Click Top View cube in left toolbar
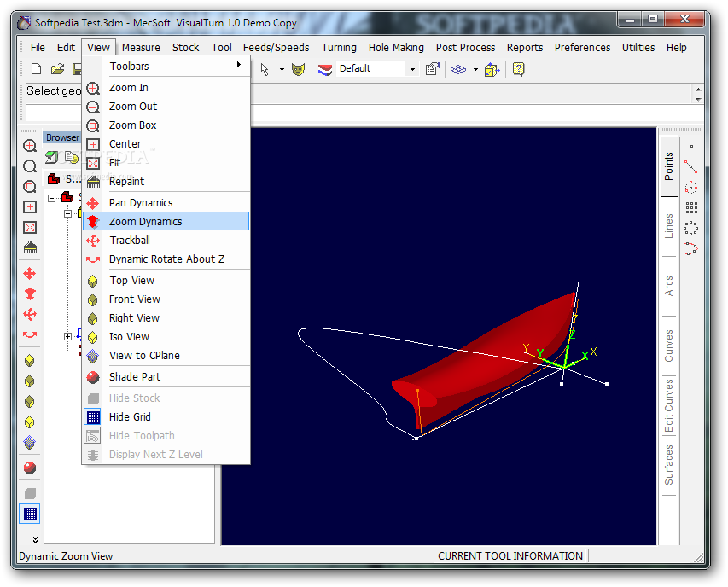Screen dimensions: 728x587 (x=29, y=361)
